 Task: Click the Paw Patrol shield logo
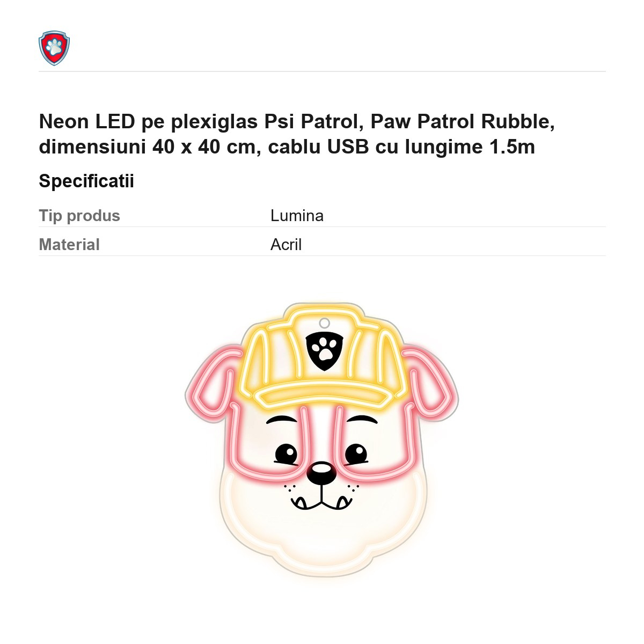[x=54, y=48]
